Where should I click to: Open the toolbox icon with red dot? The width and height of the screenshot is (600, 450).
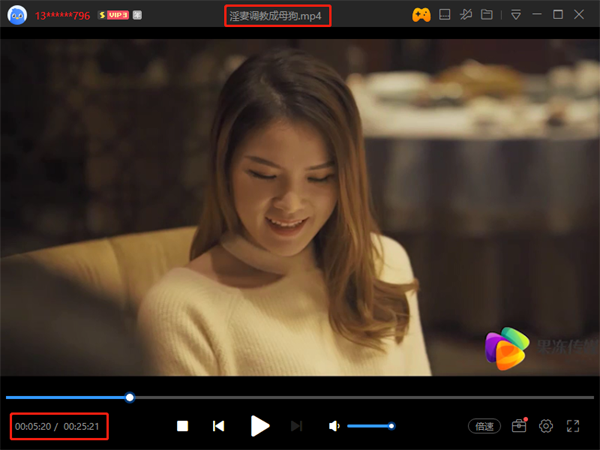pyautogui.click(x=519, y=426)
